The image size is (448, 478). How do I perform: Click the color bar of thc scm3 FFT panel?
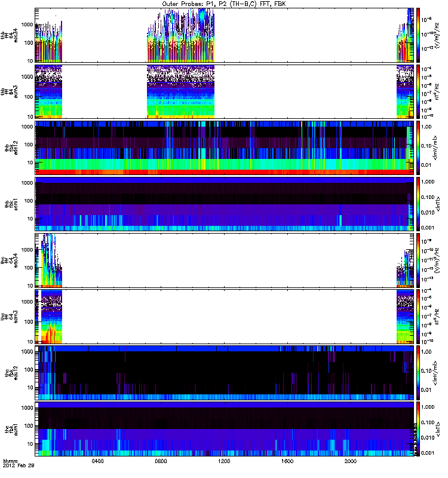point(418,317)
